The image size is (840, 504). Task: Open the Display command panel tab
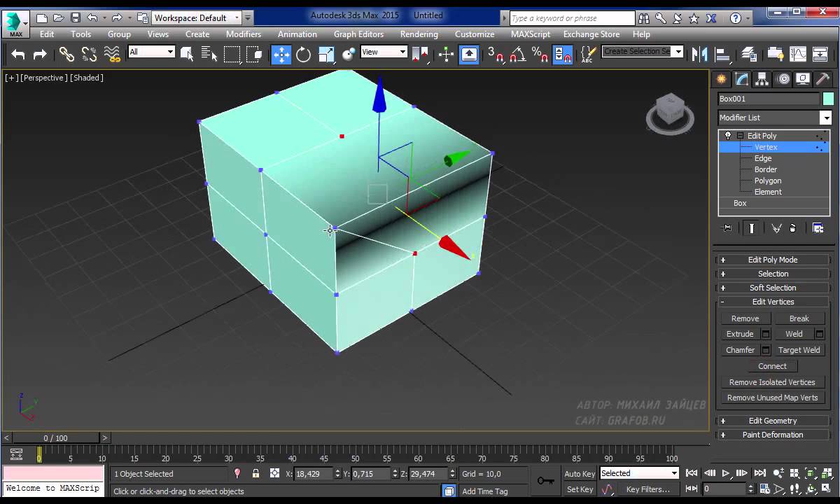pos(804,79)
